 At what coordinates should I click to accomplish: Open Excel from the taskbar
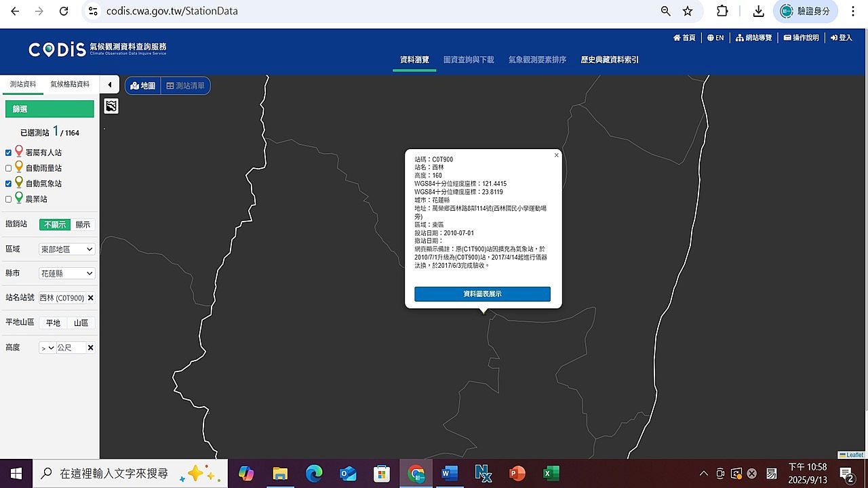pos(551,473)
